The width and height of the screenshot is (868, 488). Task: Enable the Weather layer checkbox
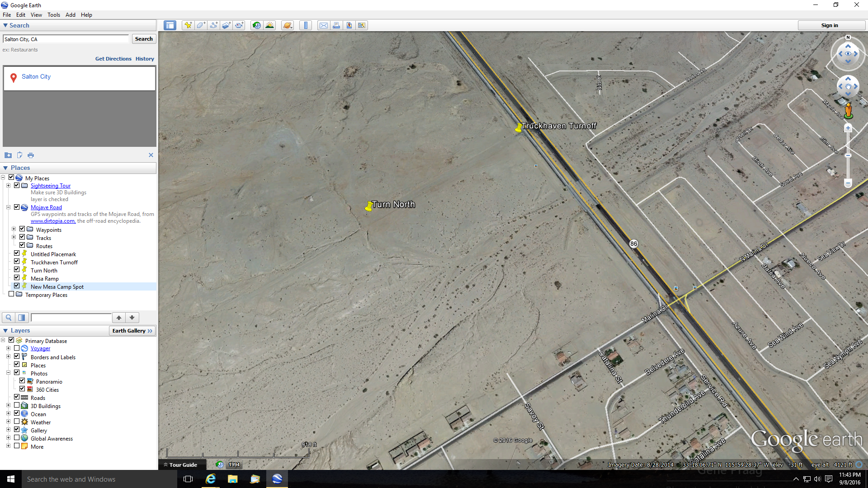click(17, 421)
